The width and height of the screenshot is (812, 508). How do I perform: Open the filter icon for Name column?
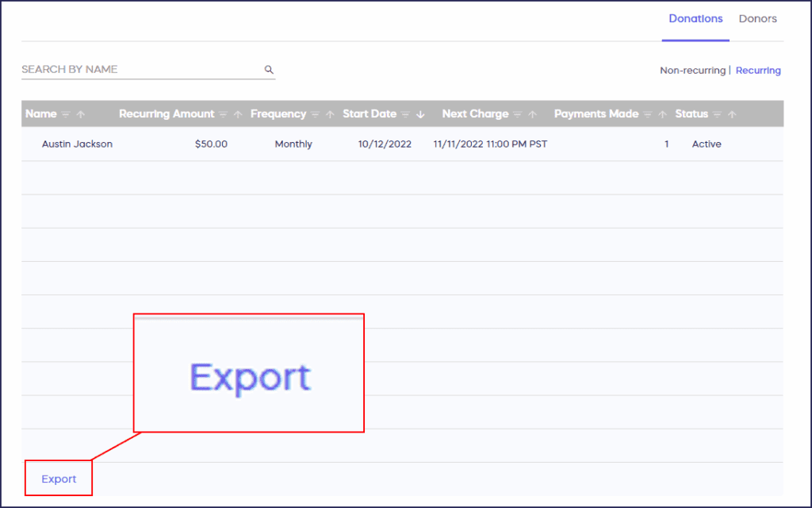coord(66,114)
